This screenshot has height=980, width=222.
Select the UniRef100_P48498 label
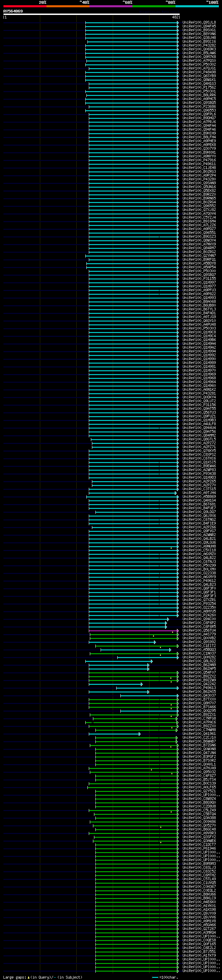tap(199, 72)
